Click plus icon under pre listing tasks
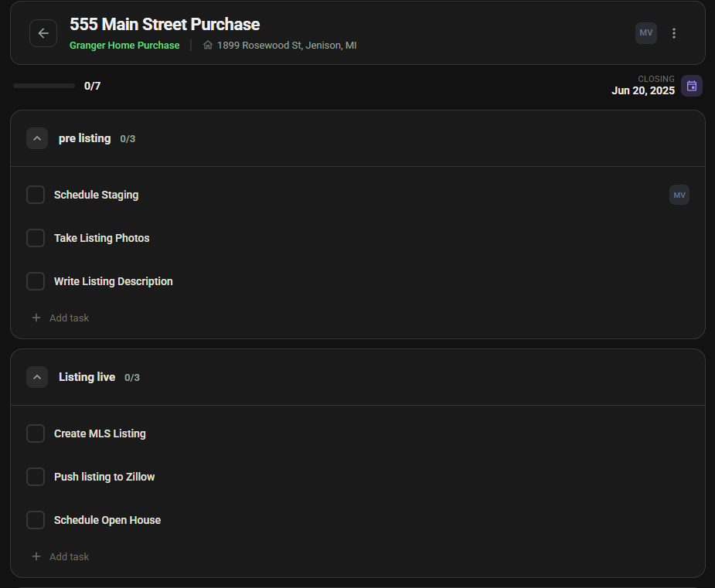The image size is (715, 588). click(36, 318)
